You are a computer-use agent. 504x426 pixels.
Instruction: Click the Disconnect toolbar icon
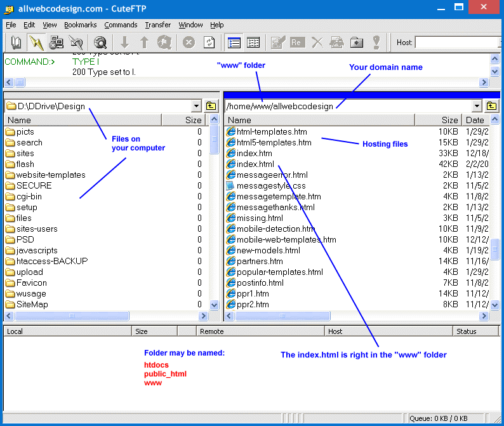pos(56,43)
